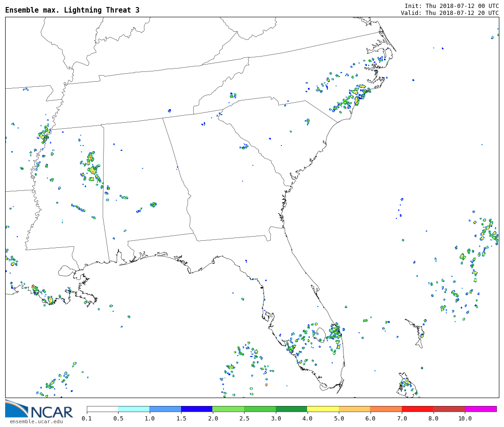The image size is (504, 427).
Task: Click the 'Ensemble max. Lightning Threat 3' title
Action: [x=72, y=10]
